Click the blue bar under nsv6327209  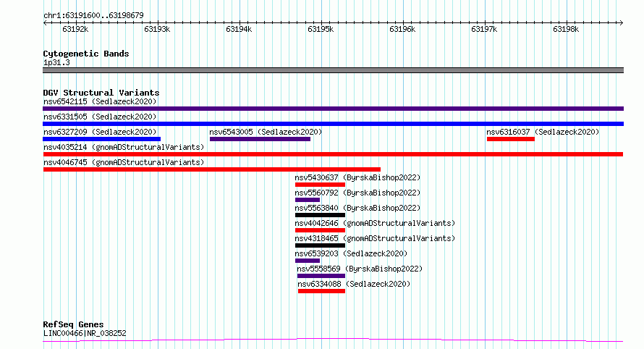coord(101,139)
